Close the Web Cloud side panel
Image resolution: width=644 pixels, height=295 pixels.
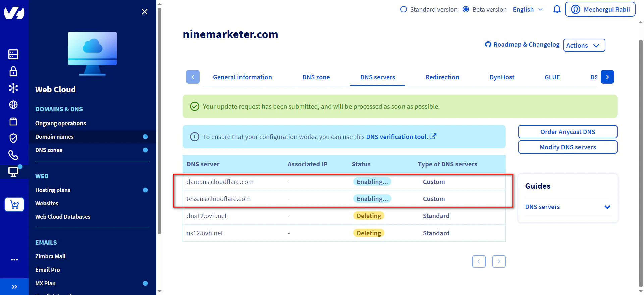(x=145, y=12)
